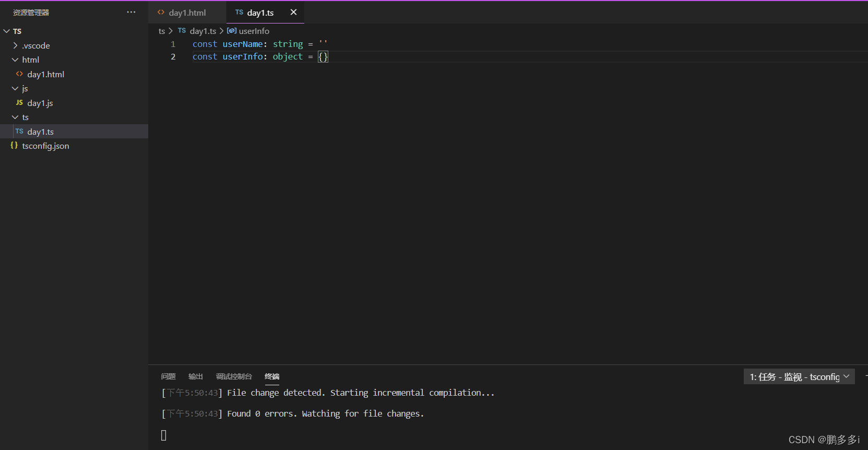Open the 调试控制台 (Debug Console) tab
The image size is (868, 450).
[x=234, y=376]
